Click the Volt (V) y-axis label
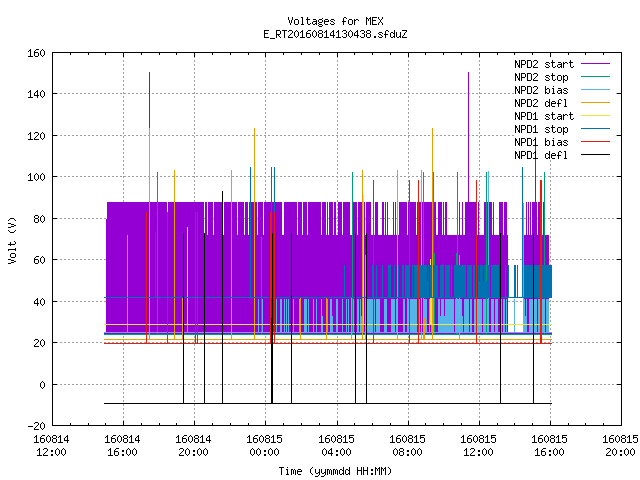 pyautogui.click(x=12, y=240)
